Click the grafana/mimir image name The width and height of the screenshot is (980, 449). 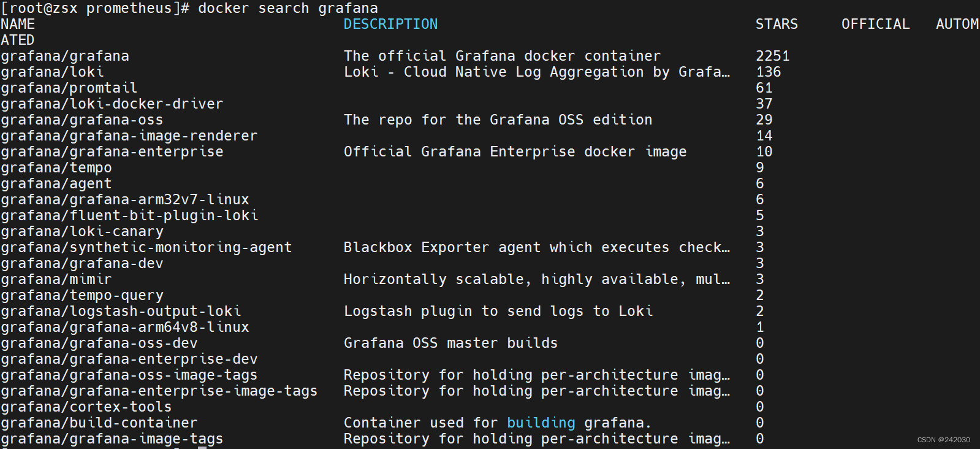pyautogui.click(x=56, y=280)
